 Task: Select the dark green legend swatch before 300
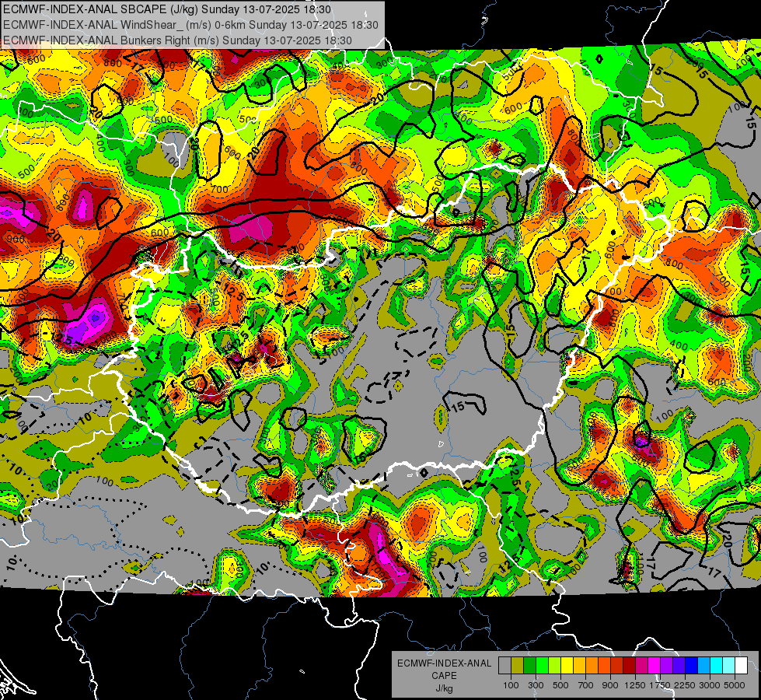click(x=529, y=666)
